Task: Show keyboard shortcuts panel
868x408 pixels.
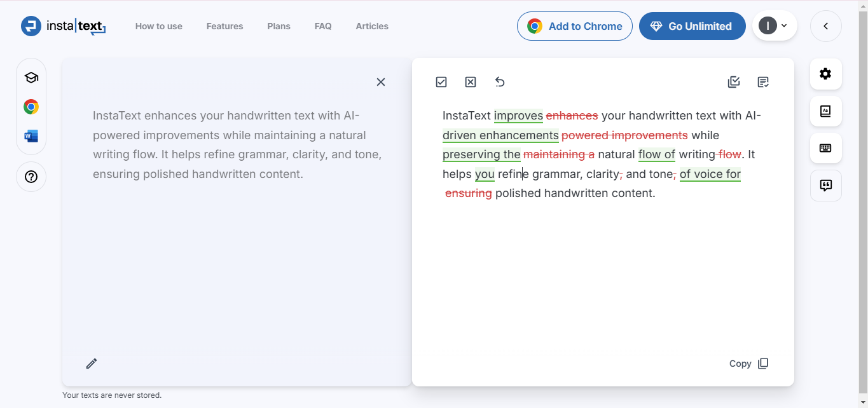Action: click(x=825, y=148)
